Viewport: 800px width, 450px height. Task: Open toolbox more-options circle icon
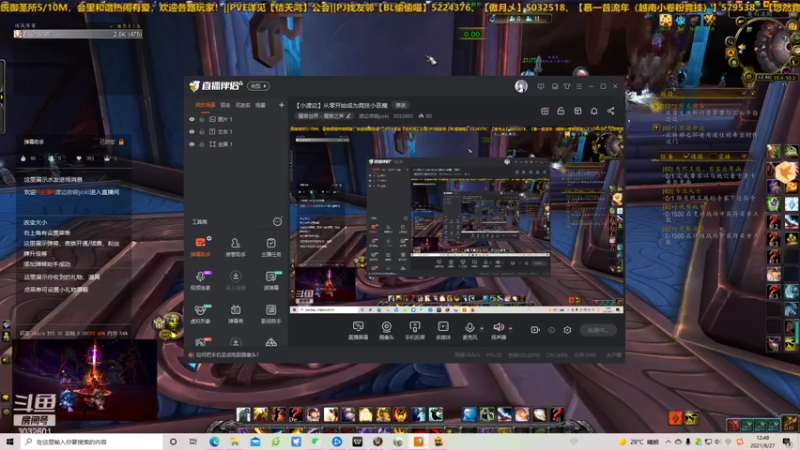(277, 221)
